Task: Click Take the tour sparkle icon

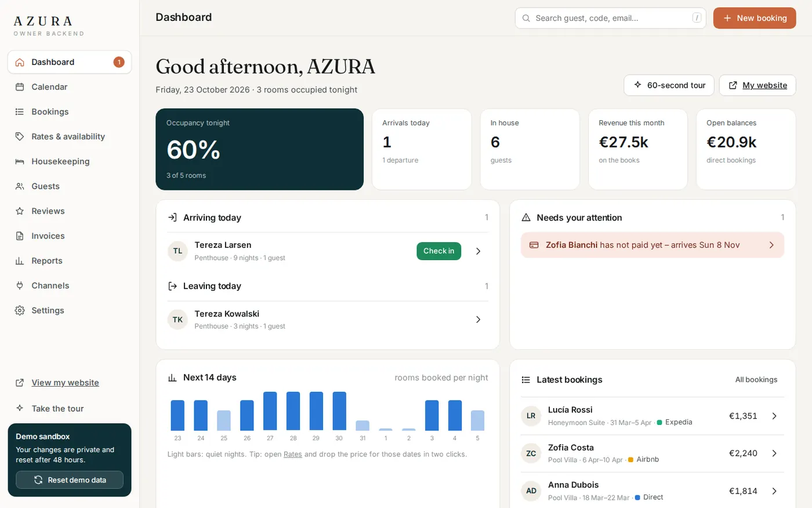Action: (x=20, y=408)
